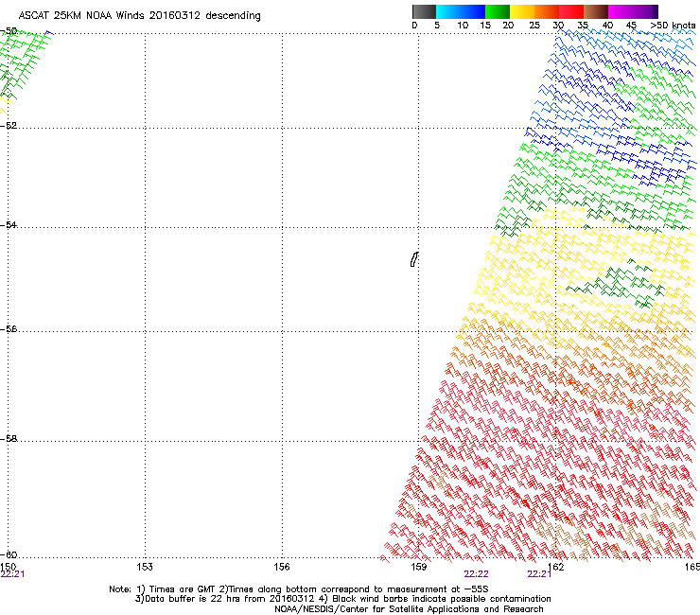
Task: Click the 'NOAA/NESDIS/Center for Satellite Applications and Research' credit
Action: (409, 609)
